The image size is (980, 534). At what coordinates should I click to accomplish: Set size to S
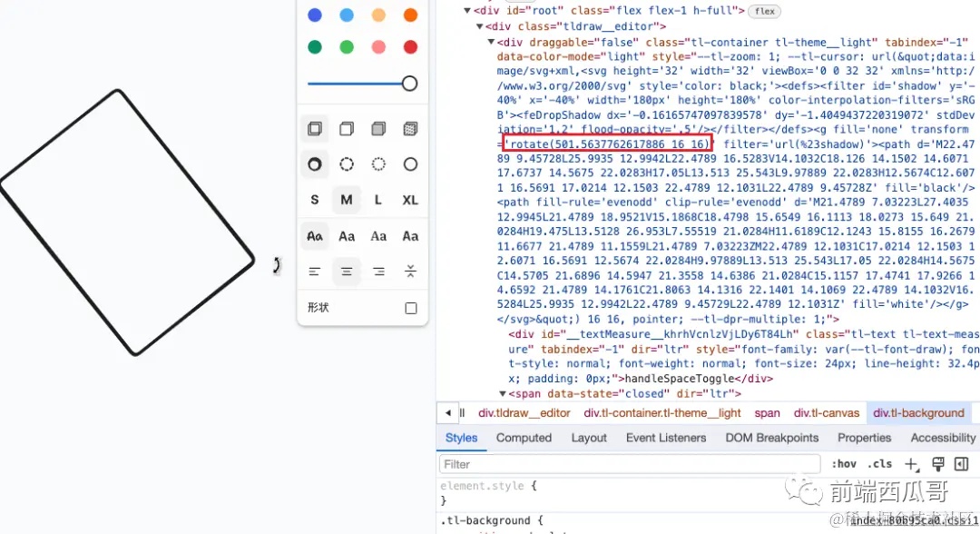click(x=315, y=200)
